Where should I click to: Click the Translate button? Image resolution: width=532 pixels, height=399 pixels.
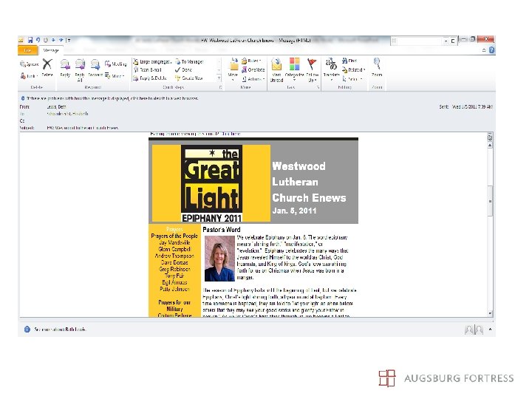pyautogui.click(x=331, y=69)
